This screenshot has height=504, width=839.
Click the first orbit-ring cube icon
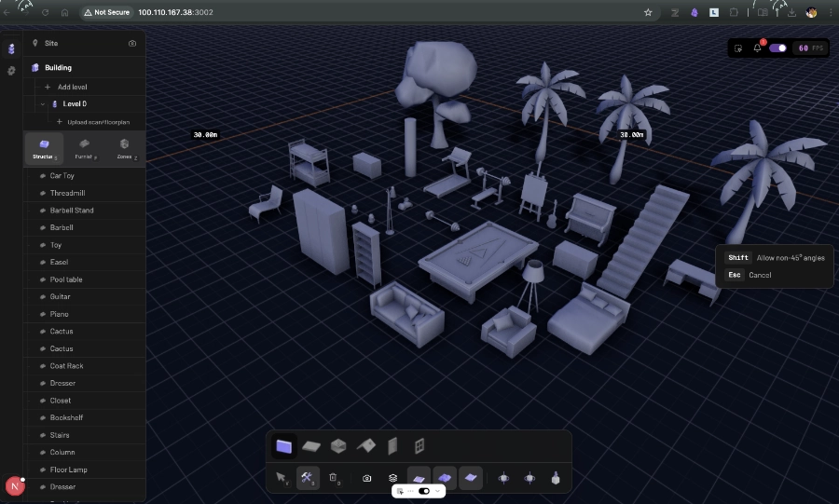[x=503, y=478]
